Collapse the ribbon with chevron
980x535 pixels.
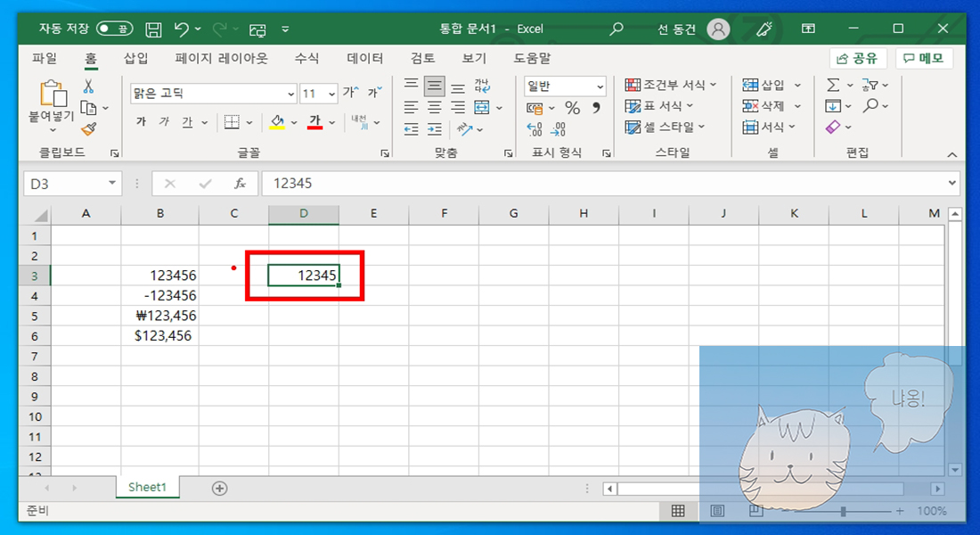(x=951, y=154)
